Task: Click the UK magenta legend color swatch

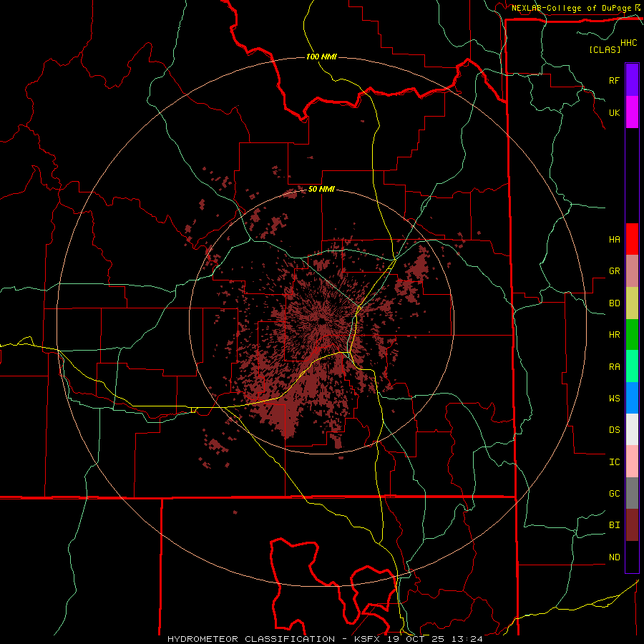Action: [x=632, y=112]
